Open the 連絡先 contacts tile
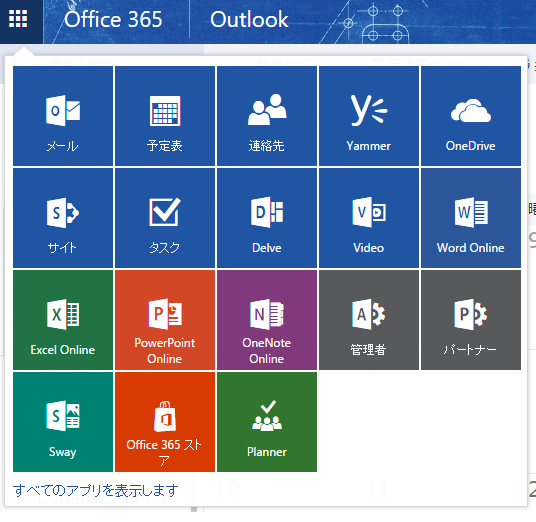 coord(267,116)
